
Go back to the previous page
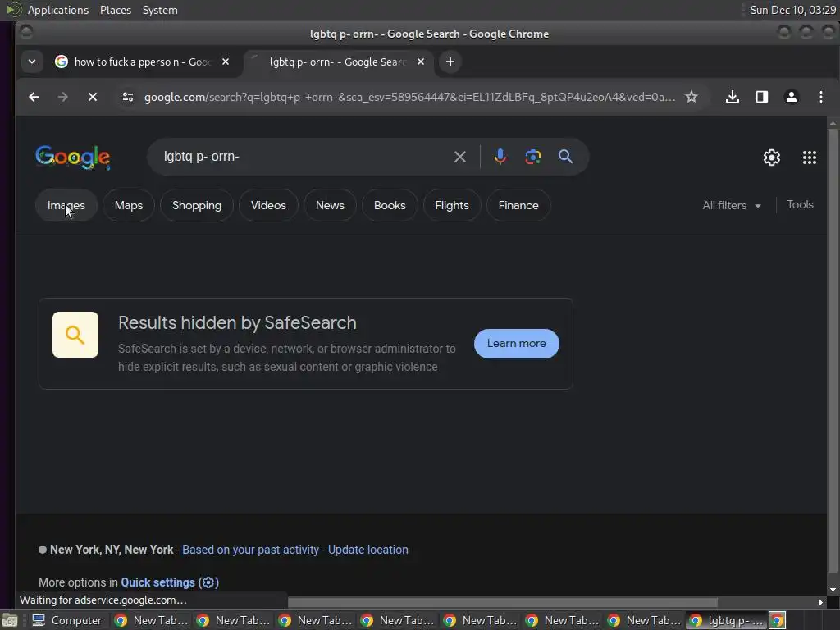34,97
